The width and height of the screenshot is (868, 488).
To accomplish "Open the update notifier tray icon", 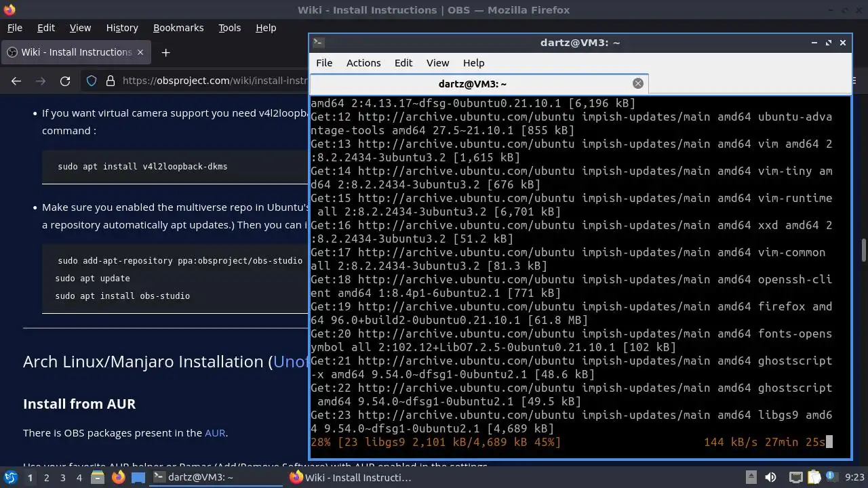I will coord(833,477).
